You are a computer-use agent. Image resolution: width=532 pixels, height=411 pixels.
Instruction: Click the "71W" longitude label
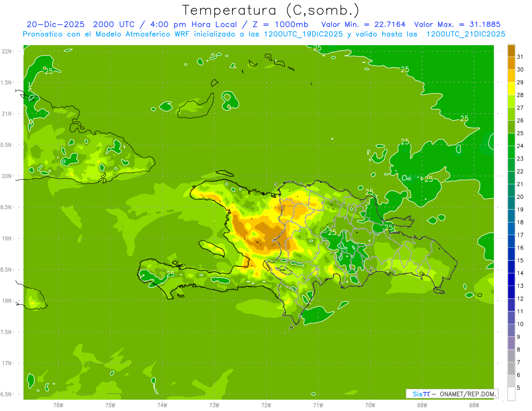318,405
